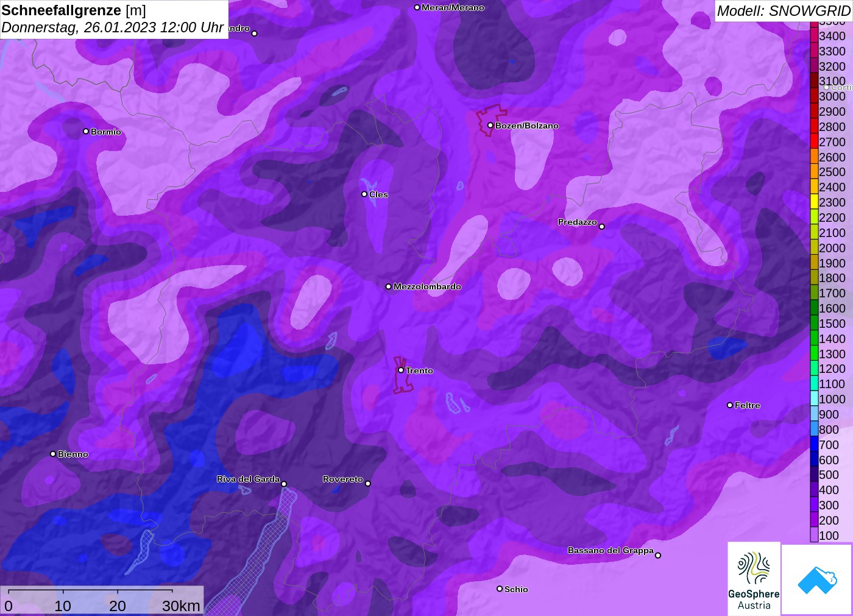
Task: Select the Bienno city marker
Action: [53, 454]
